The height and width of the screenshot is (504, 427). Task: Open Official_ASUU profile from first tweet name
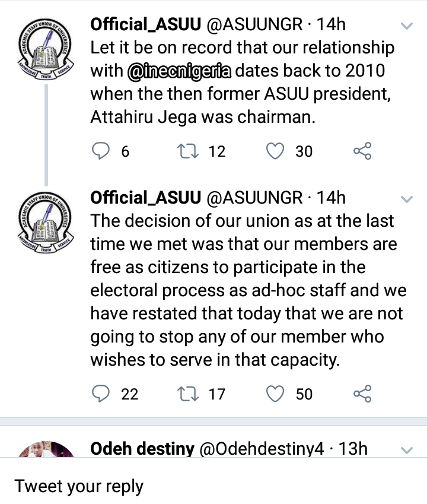click(145, 25)
